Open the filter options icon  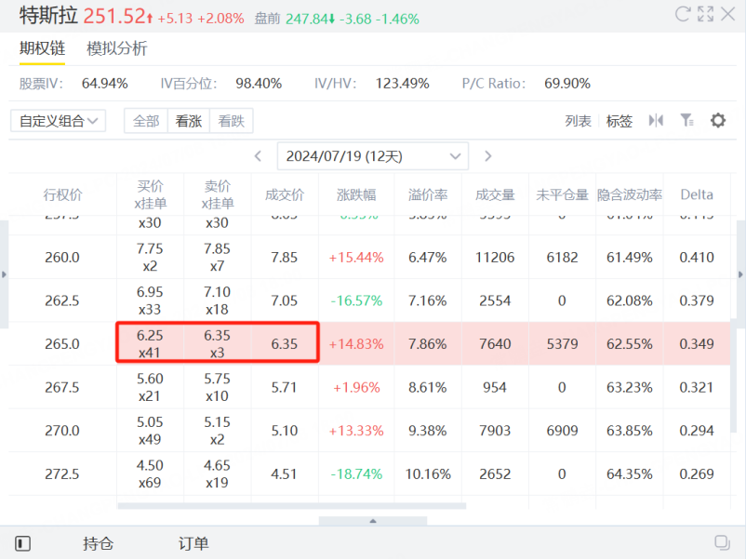pos(687,120)
